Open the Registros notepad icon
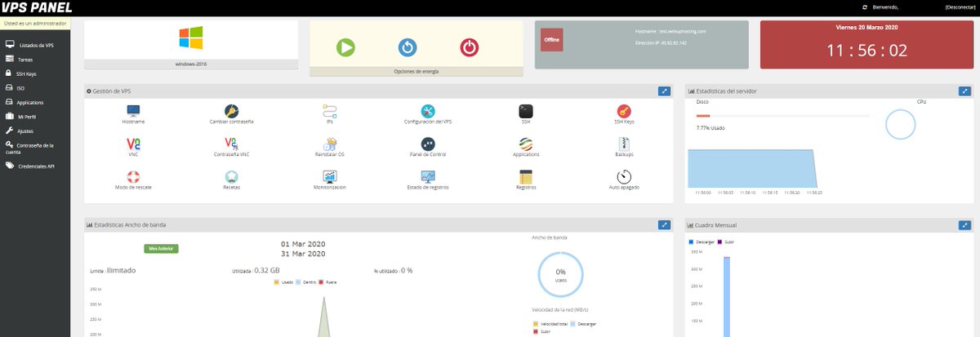Screen dimensions: 980x337 coord(526,176)
